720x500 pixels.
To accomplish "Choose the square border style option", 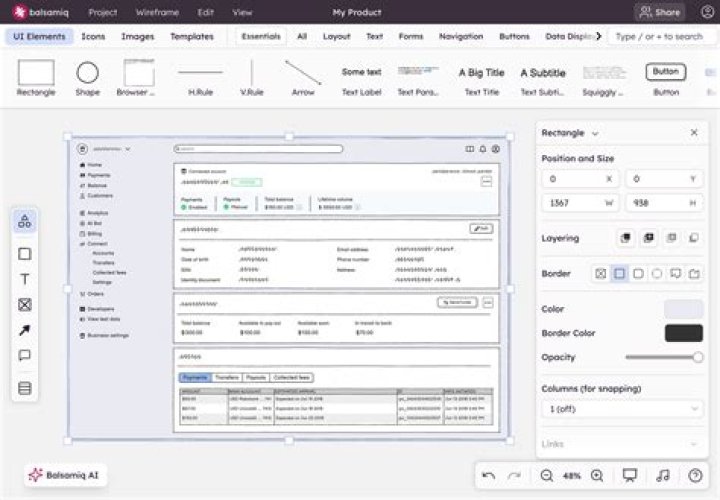I will pyautogui.click(x=619, y=273).
